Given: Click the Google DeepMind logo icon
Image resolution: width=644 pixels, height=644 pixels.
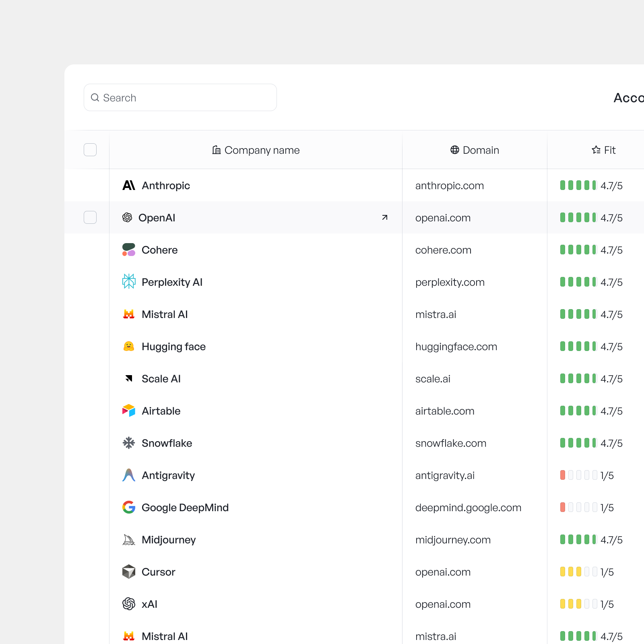Looking at the screenshot, I should pos(129,507).
